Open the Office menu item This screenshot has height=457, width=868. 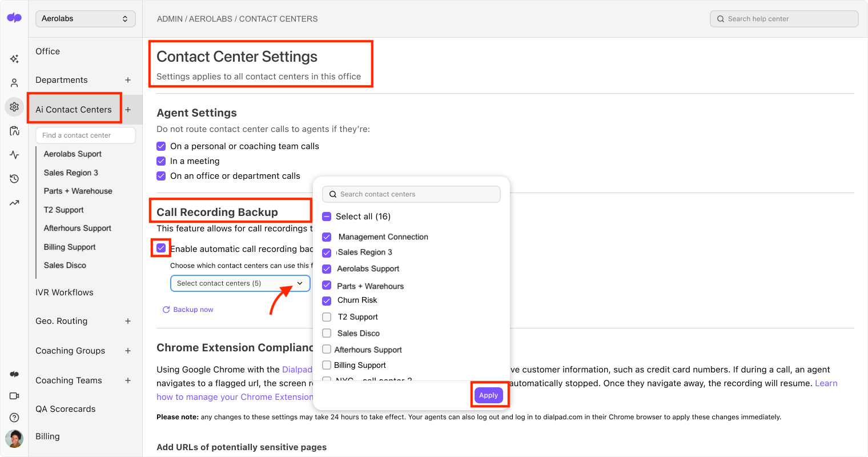(48, 51)
